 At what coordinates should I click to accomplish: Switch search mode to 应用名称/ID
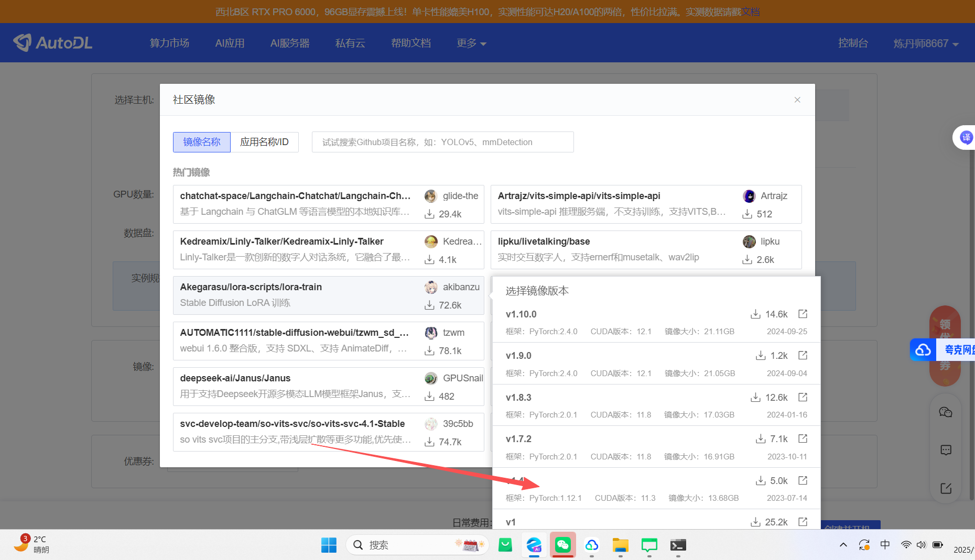tap(264, 142)
